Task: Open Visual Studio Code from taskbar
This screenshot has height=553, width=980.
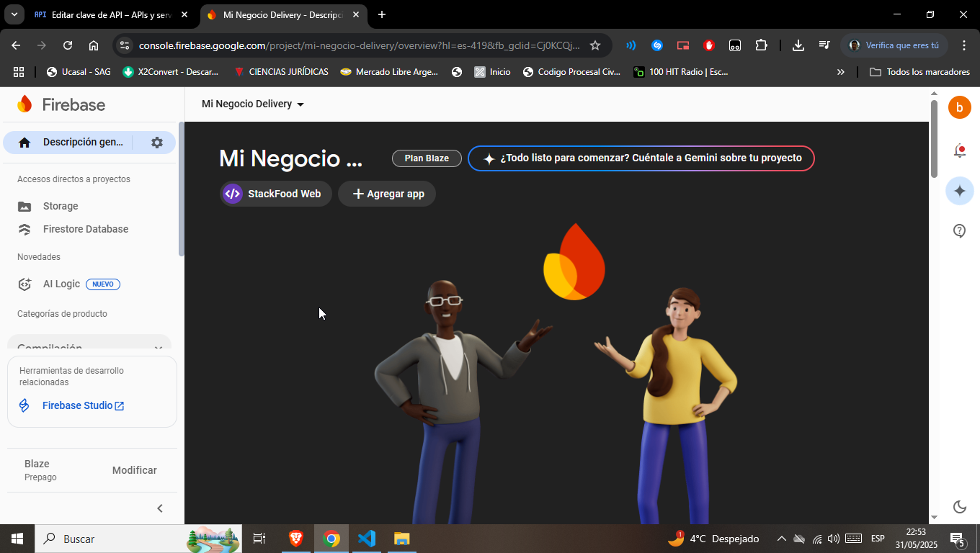Action: pyautogui.click(x=367, y=539)
